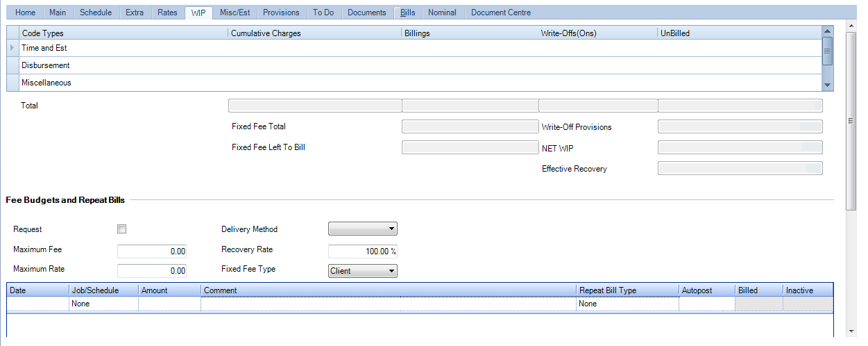Viewport: 868px width, 346px height.
Task: Click the Job/Schedule cell showing None
Action: point(103,304)
